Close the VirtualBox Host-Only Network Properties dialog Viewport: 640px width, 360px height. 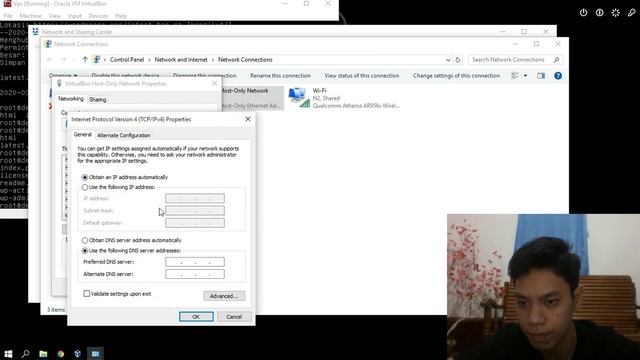coord(214,83)
